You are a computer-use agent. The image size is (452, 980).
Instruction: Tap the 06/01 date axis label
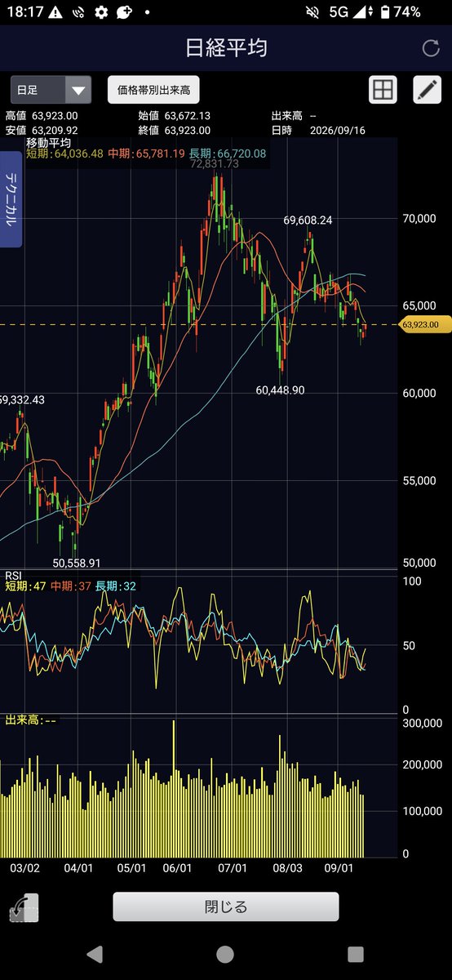pos(177,870)
